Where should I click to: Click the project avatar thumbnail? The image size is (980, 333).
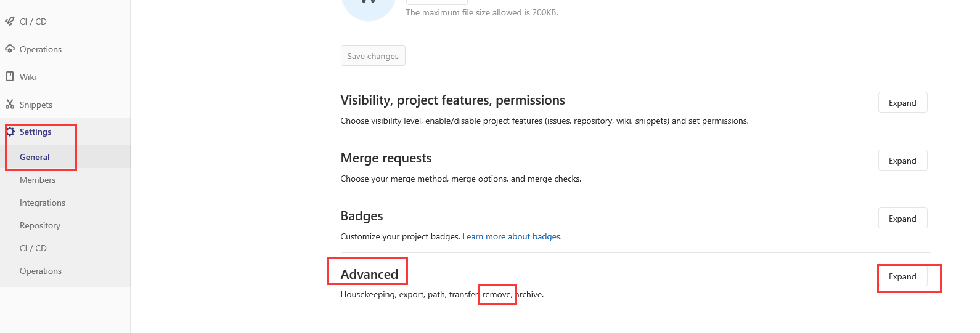pos(368,7)
